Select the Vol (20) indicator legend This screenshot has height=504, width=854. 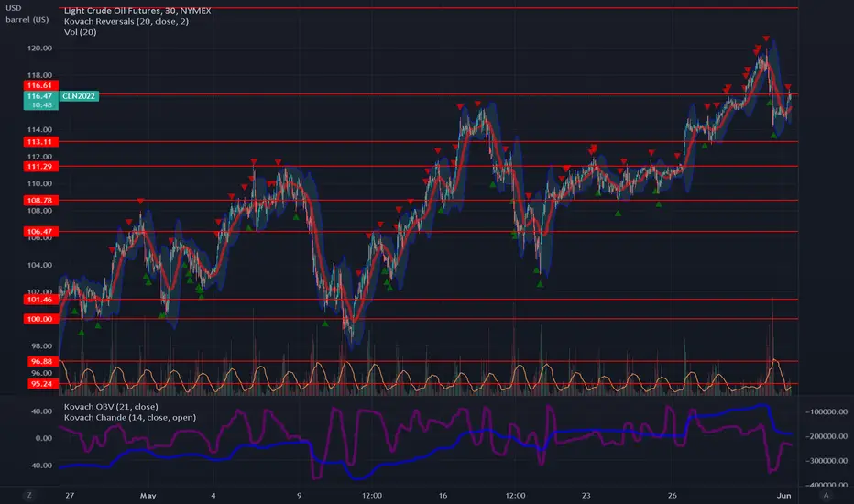(80, 32)
